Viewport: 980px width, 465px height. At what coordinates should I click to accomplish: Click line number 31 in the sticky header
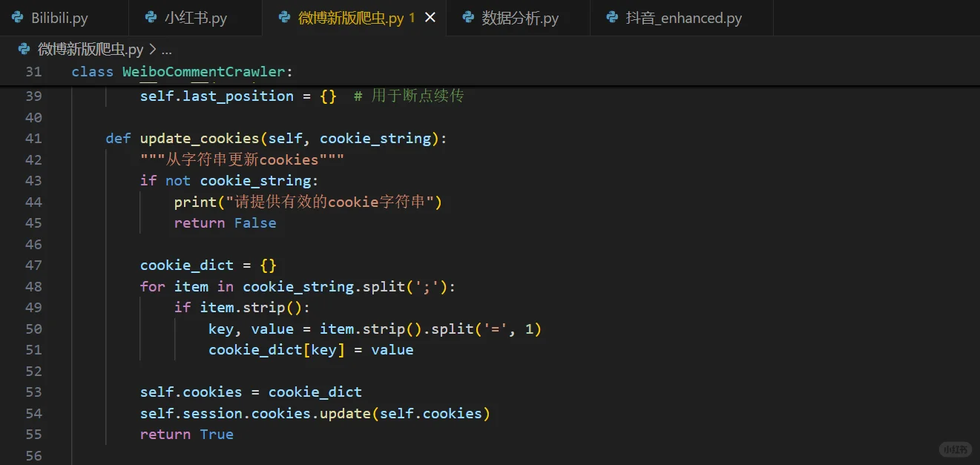point(33,72)
